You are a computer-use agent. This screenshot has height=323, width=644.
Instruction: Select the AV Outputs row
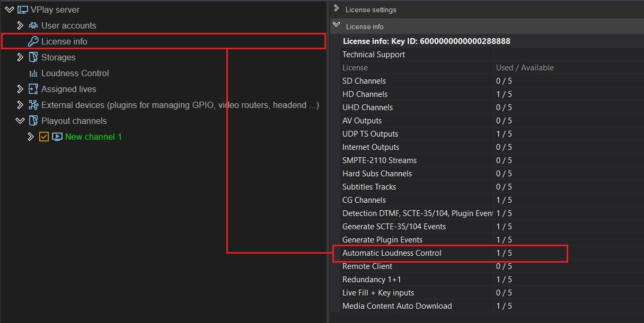point(492,121)
